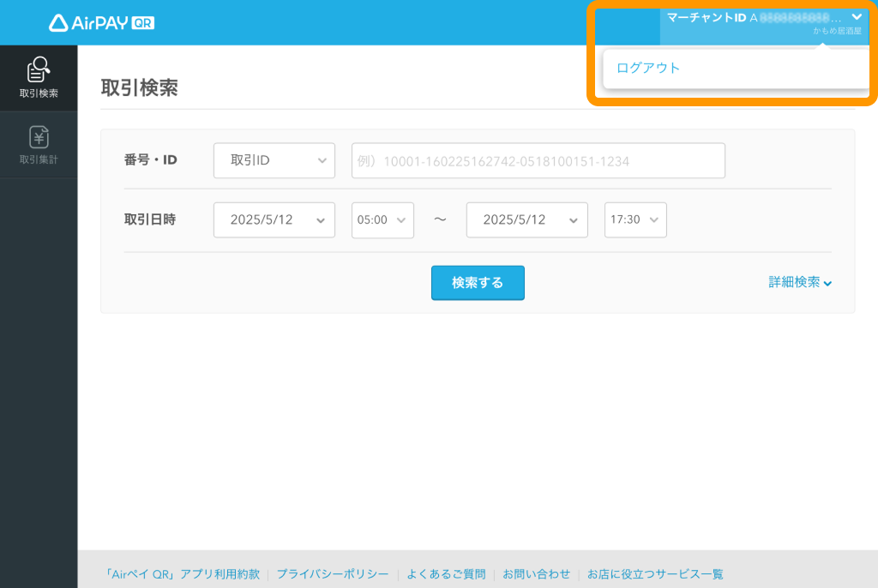Select ログアウト from the account menu
This screenshot has width=878, height=588.
click(648, 69)
